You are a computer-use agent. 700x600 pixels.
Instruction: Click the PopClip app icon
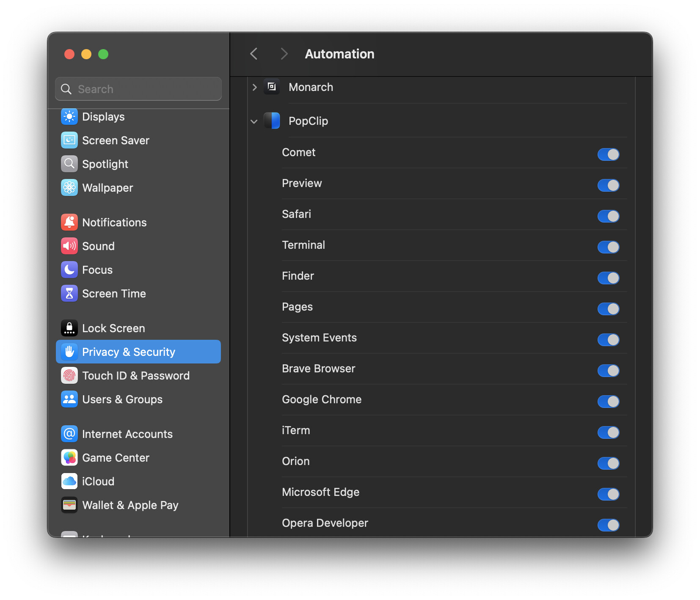[272, 121]
